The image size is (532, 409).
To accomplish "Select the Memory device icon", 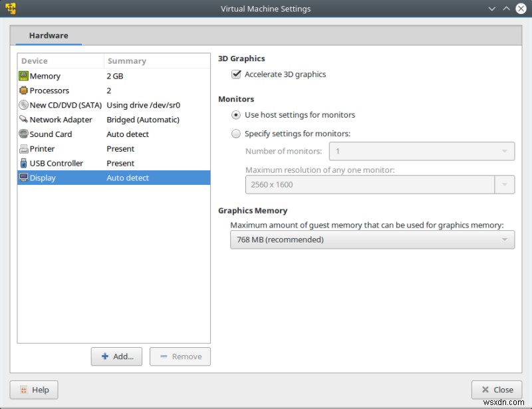I will click(x=23, y=76).
